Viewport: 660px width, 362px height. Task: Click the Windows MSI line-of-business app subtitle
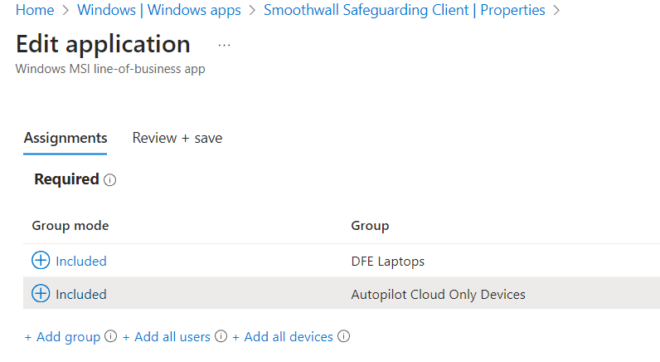(x=110, y=69)
